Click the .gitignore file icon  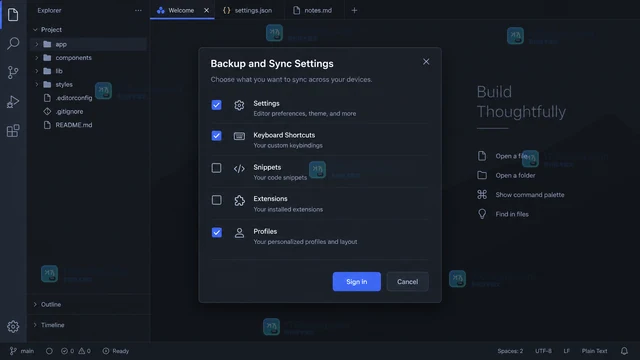[x=47, y=111]
